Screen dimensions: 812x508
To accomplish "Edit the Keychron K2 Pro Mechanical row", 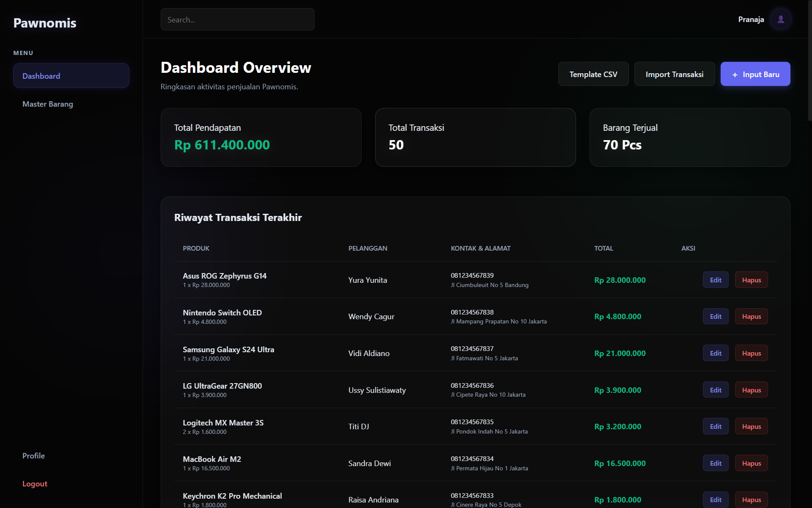I will click(716, 500).
